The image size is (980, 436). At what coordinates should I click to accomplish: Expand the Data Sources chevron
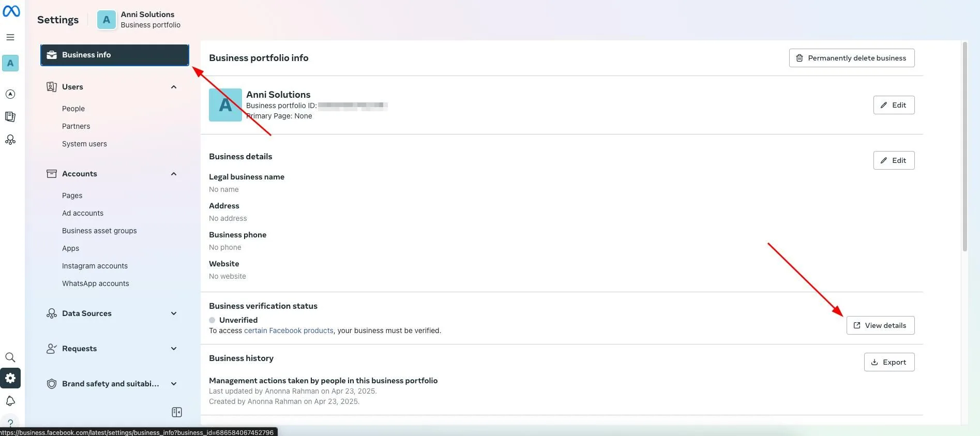(x=174, y=313)
